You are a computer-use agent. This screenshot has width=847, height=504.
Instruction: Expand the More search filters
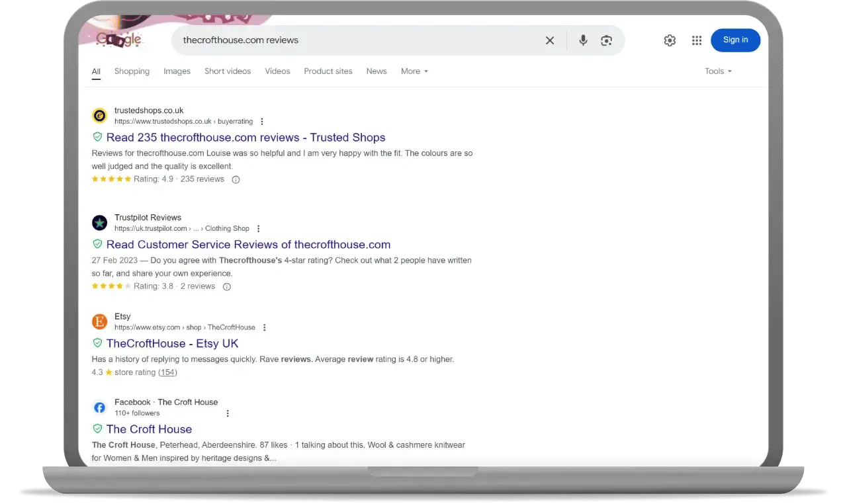[414, 71]
